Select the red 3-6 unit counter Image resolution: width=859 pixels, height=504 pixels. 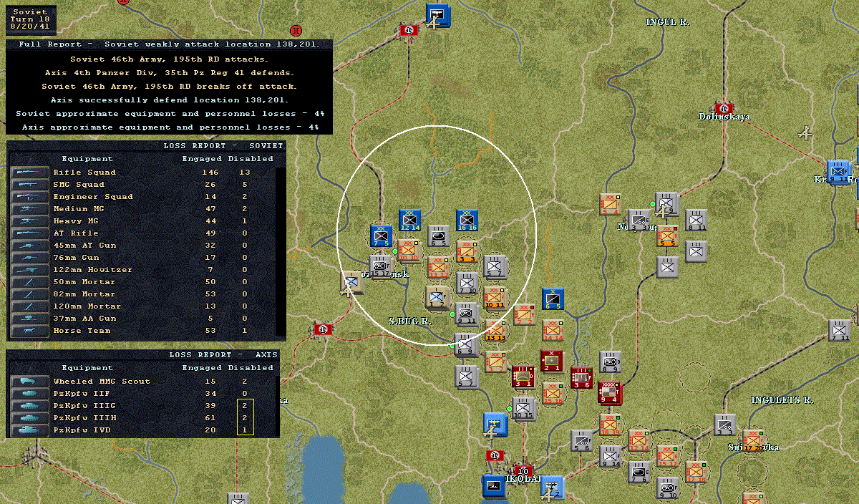pyautogui.click(x=581, y=377)
